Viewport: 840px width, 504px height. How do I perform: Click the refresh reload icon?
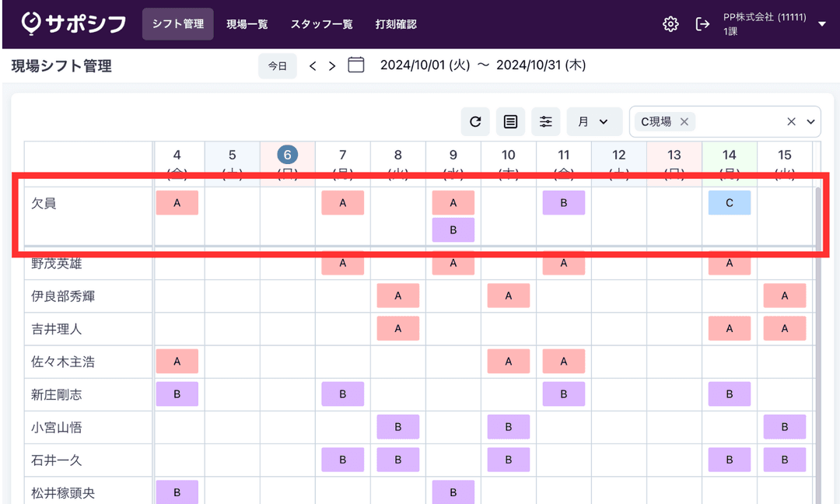click(475, 121)
